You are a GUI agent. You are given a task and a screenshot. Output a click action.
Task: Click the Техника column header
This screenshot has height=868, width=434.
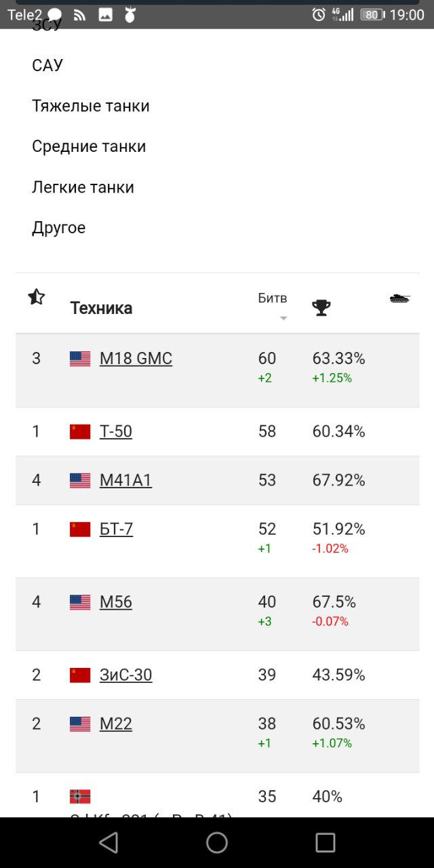[101, 309]
